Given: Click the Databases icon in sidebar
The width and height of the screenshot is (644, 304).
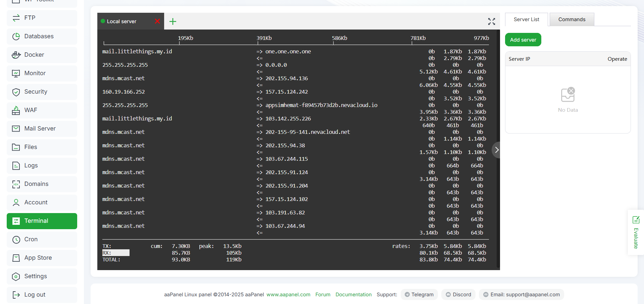Looking at the screenshot, I should (x=16, y=36).
